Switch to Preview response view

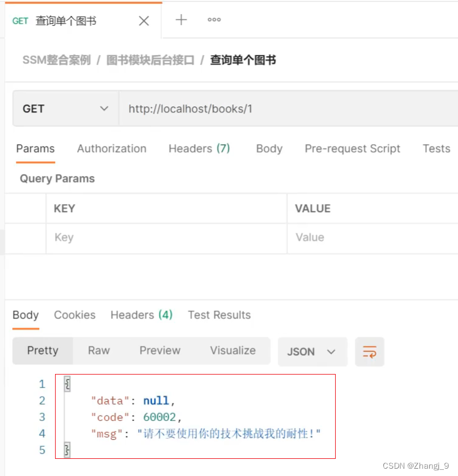click(160, 351)
